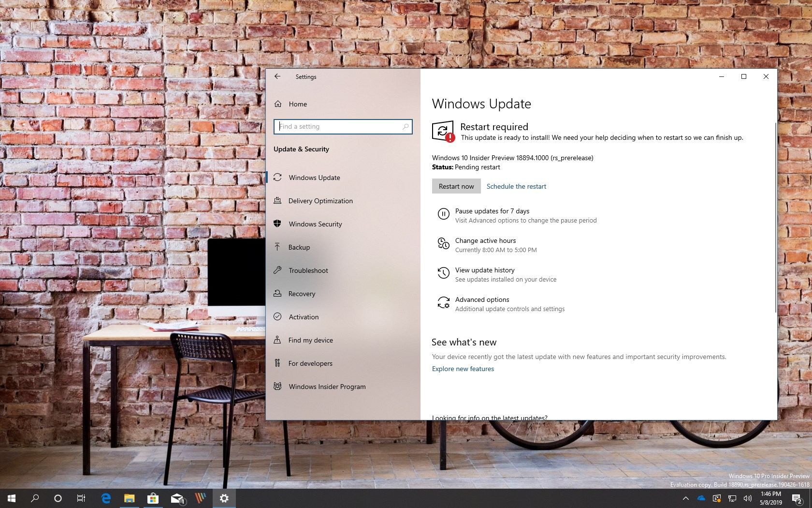Click the Backup upward arrow icon
This screenshot has width=812, height=508.
[277, 247]
